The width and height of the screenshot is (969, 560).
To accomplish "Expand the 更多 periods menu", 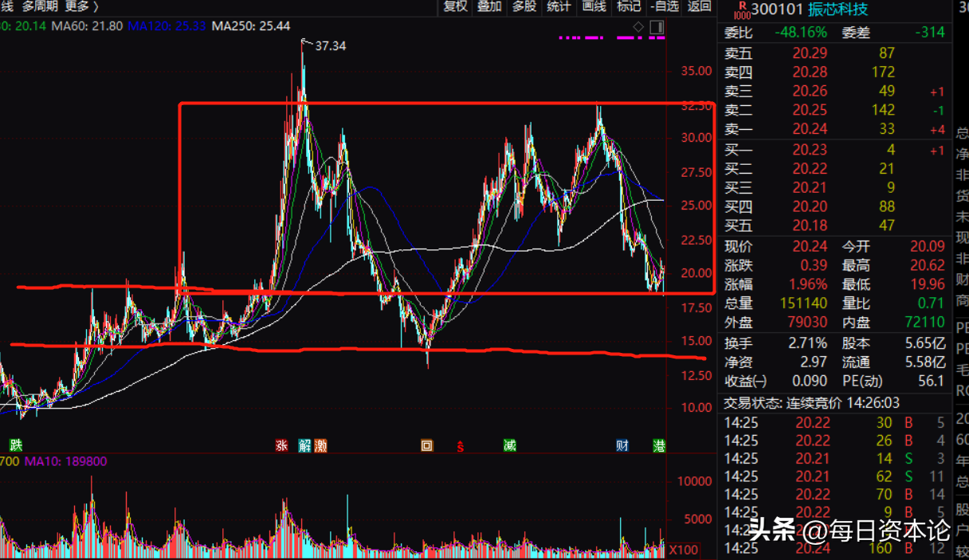I will point(81,7).
